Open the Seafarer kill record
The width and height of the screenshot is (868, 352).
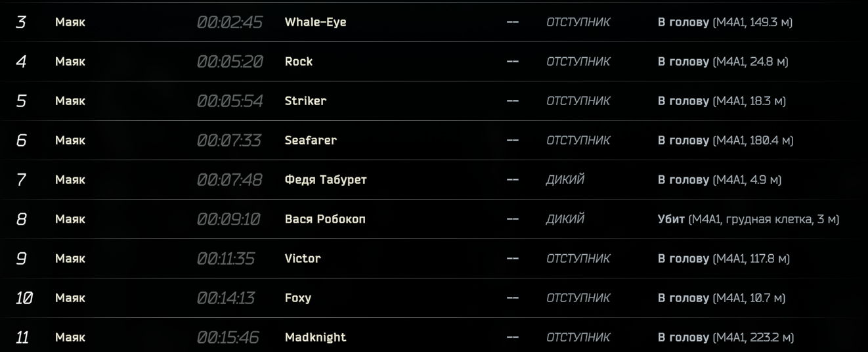311,141
